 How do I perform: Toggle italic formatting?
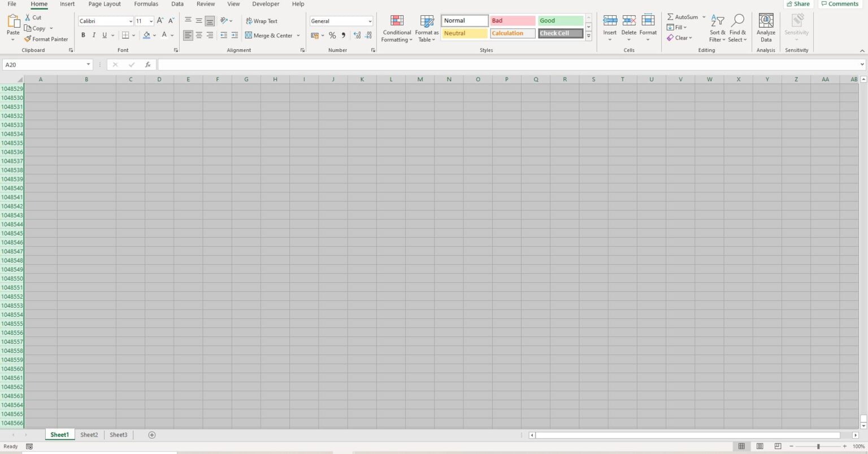coord(93,35)
